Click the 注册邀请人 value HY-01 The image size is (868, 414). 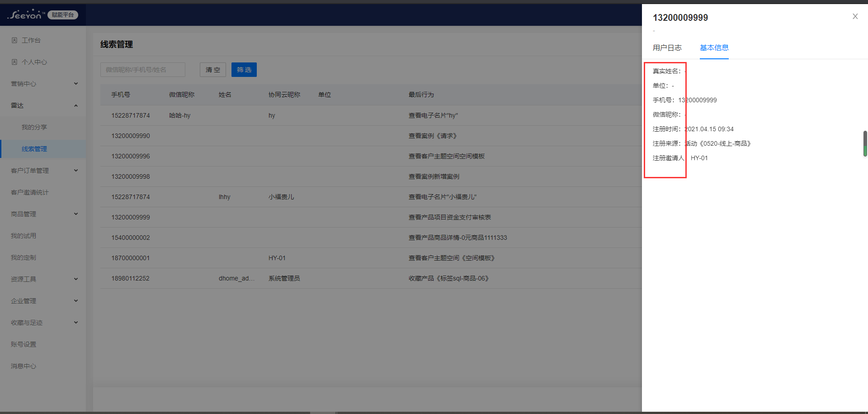coord(699,158)
